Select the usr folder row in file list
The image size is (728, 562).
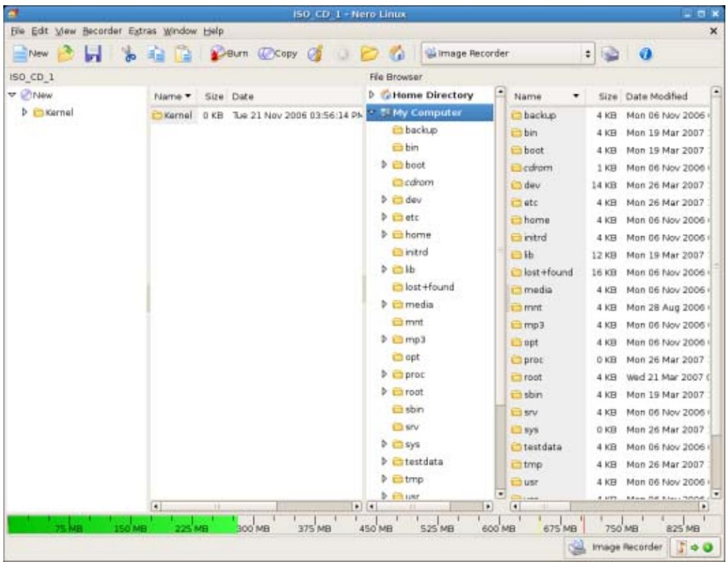click(x=610, y=482)
